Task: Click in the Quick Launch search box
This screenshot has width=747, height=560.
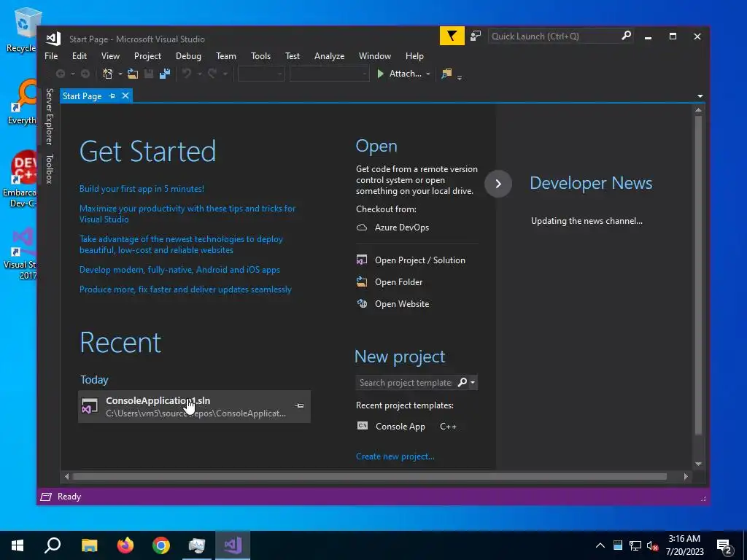Action: (554, 36)
